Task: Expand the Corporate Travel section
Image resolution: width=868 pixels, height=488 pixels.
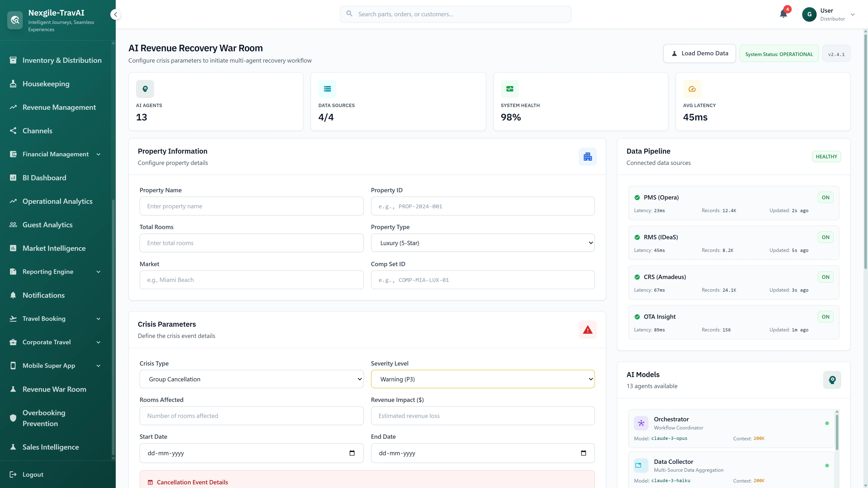Action: [98, 342]
